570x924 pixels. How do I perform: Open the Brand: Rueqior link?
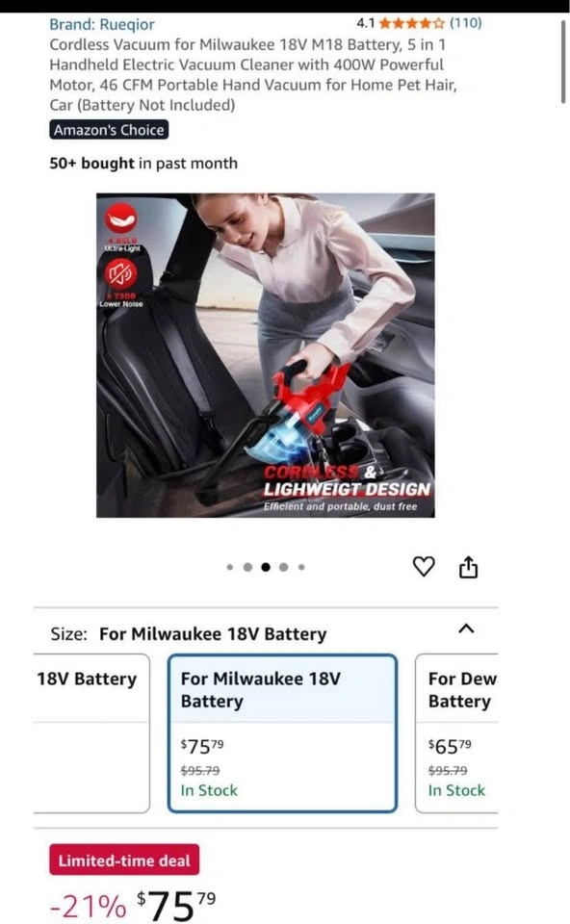(102, 24)
